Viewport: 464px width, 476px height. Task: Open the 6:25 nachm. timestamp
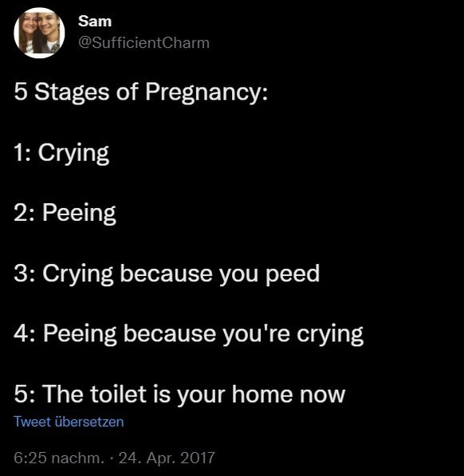tap(59, 458)
